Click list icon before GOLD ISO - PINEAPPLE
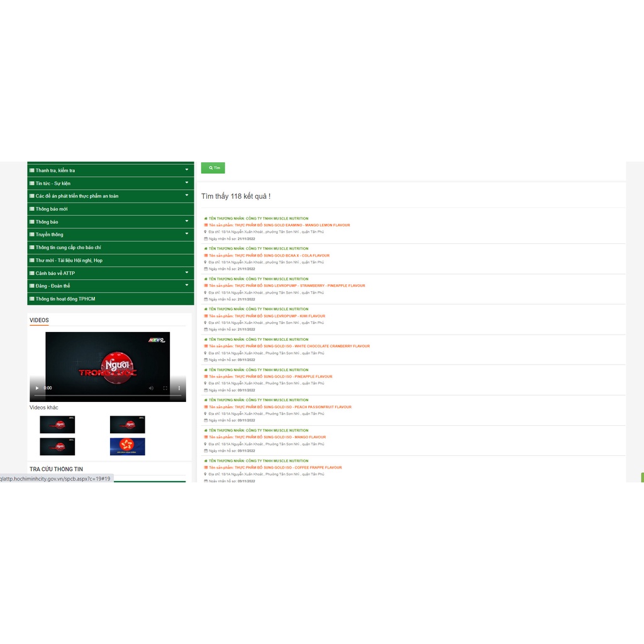 click(x=206, y=377)
